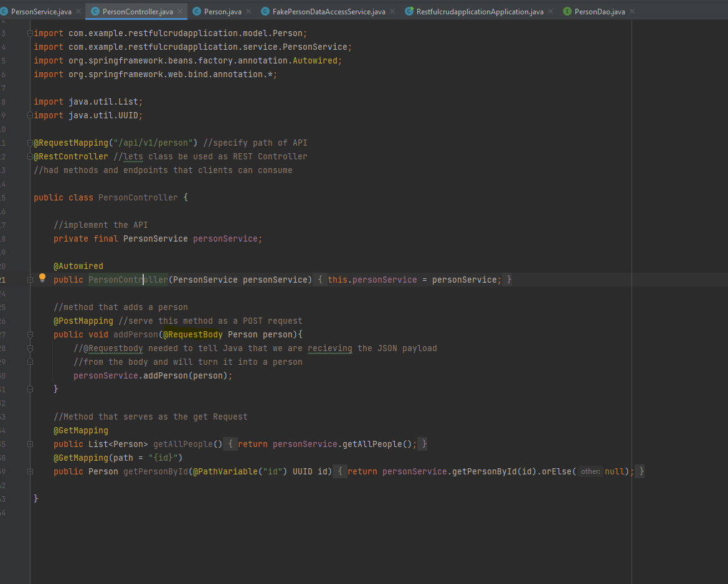This screenshot has width=728, height=584.
Task: Close the PersonDao.java tab
Action: pyautogui.click(x=632, y=11)
